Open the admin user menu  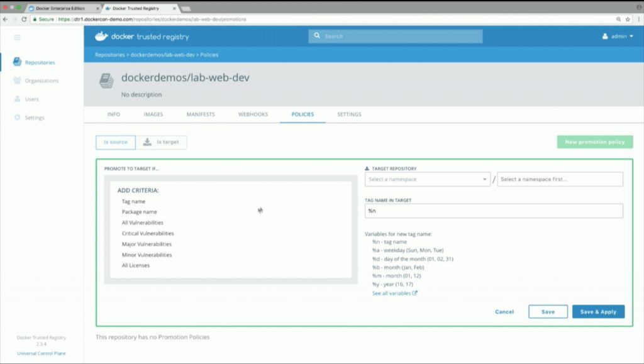click(x=618, y=36)
